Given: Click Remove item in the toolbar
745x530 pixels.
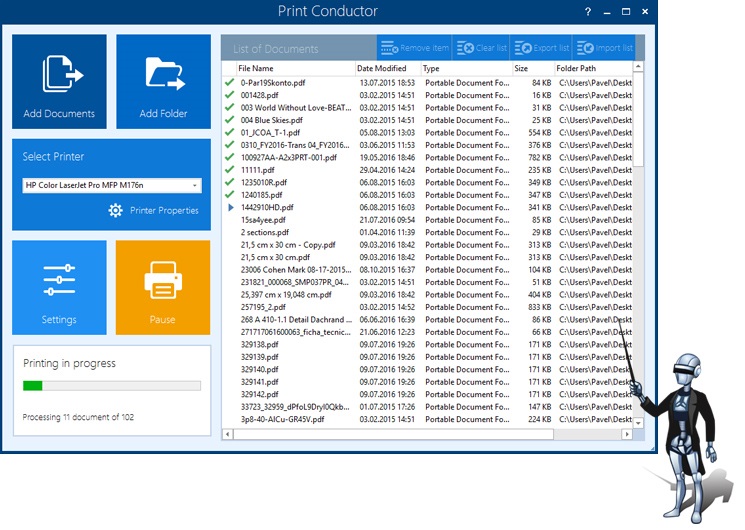Looking at the screenshot, I should coord(415,48).
